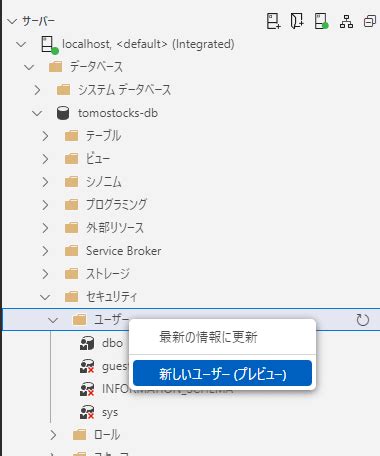
Task: Select the ロール label text
Action: point(107,435)
